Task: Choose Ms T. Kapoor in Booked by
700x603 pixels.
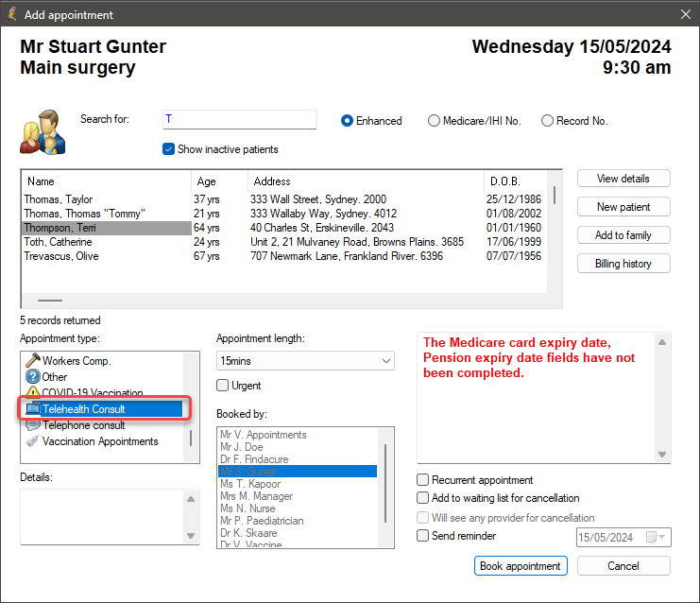Action: pos(298,484)
